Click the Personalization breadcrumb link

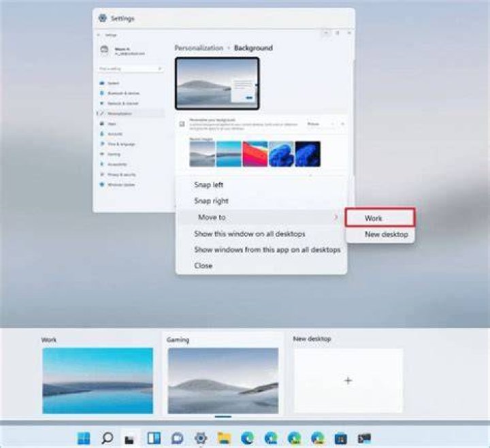tap(199, 48)
